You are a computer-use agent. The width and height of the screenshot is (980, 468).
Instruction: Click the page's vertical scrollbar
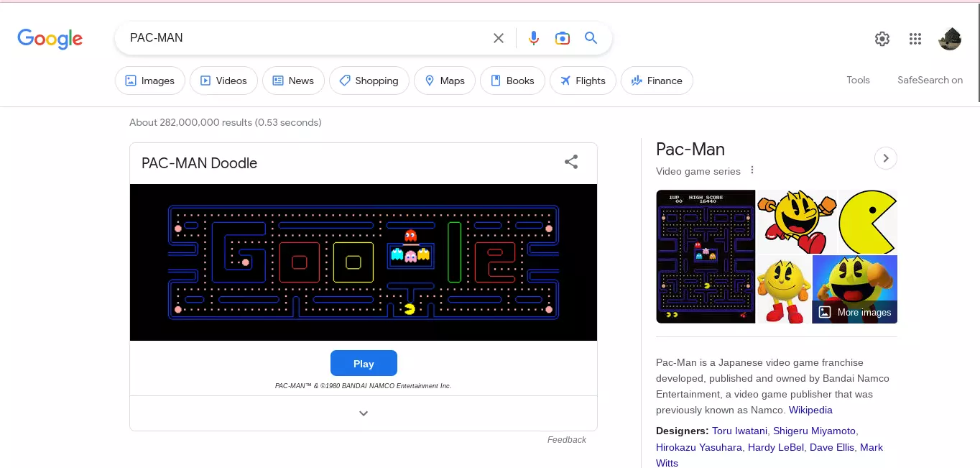(977, 54)
